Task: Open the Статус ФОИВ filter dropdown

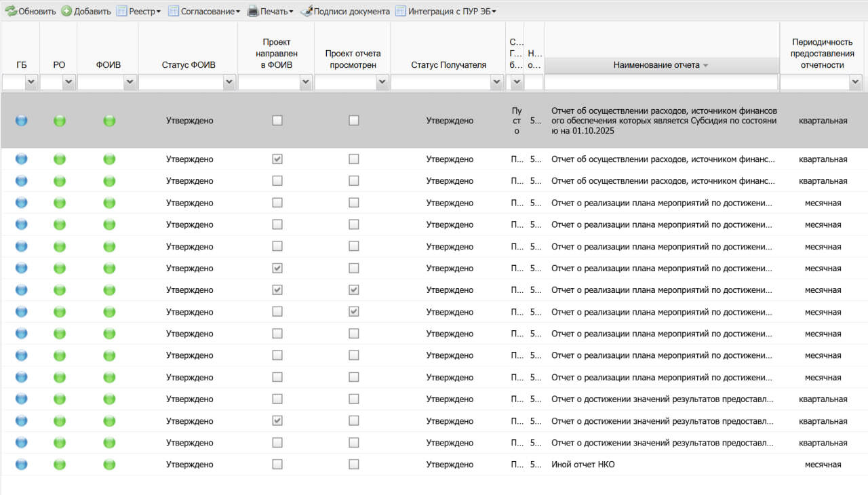Action: (x=227, y=82)
